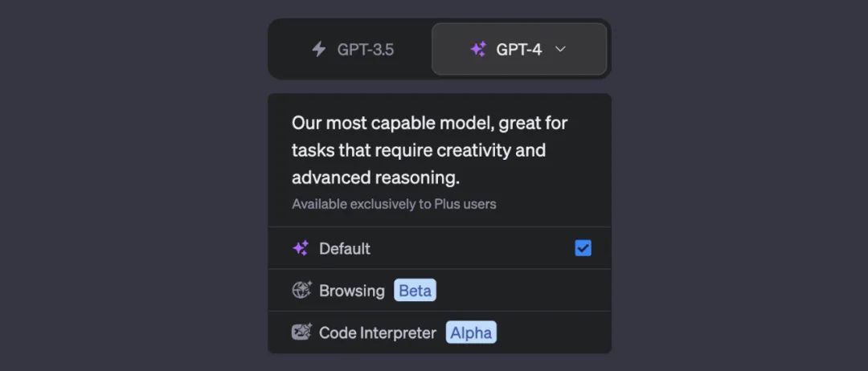Screen dimensions: 868x371
Task: Click the word 'Plus' in the availability note
Action: click(447, 204)
